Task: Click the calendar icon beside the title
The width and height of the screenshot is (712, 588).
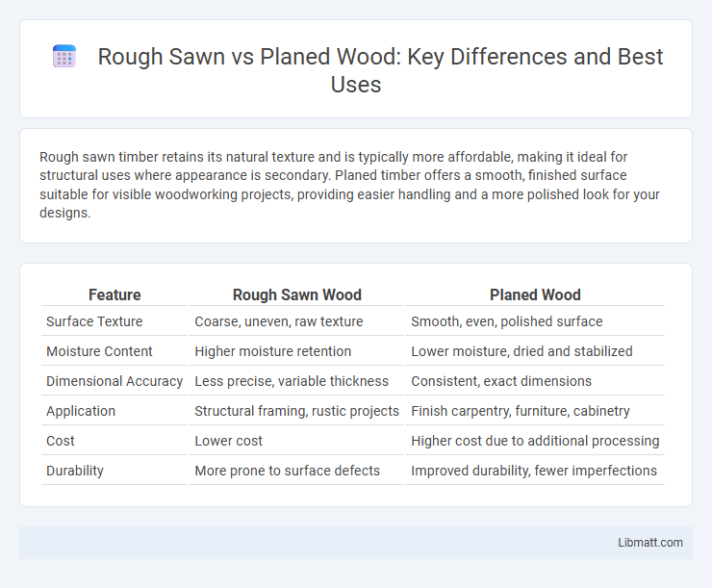Action: 64,57
